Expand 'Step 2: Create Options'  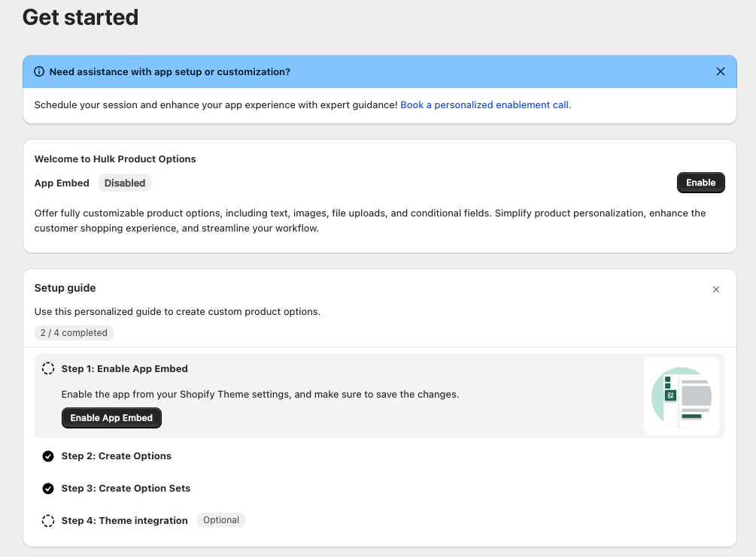pyautogui.click(x=117, y=456)
